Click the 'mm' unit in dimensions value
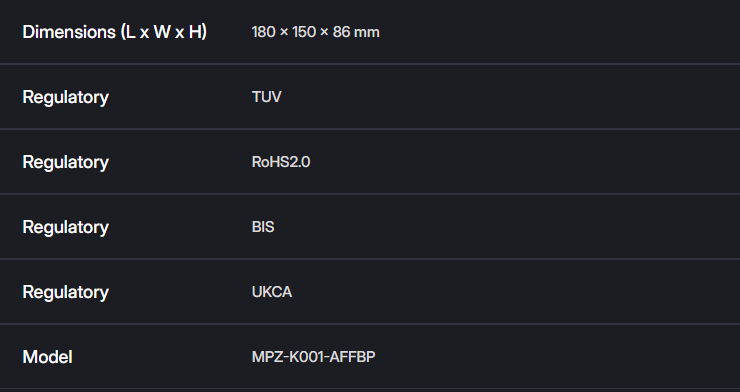Screen dimensions: 740x392 (x=367, y=33)
